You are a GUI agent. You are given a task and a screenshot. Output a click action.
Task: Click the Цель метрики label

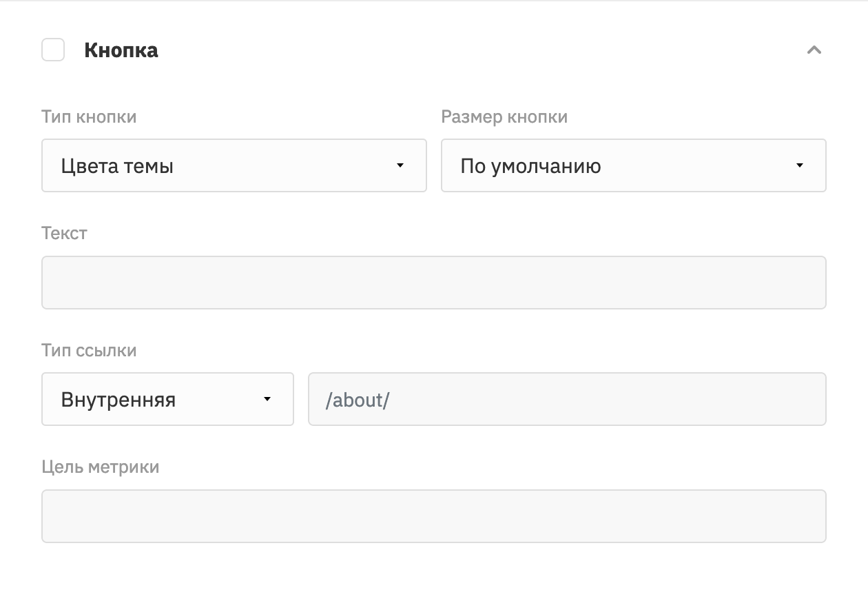pyautogui.click(x=101, y=467)
